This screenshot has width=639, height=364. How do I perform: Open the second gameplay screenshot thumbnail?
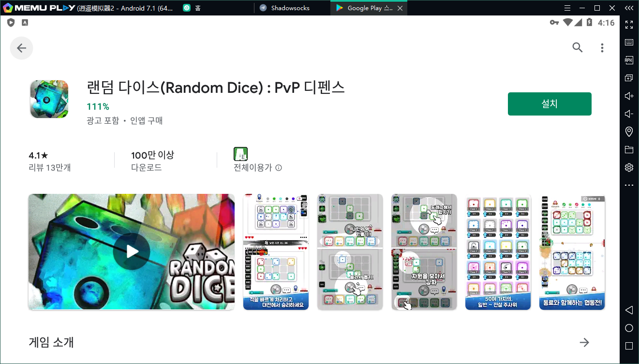(x=350, y=252)
